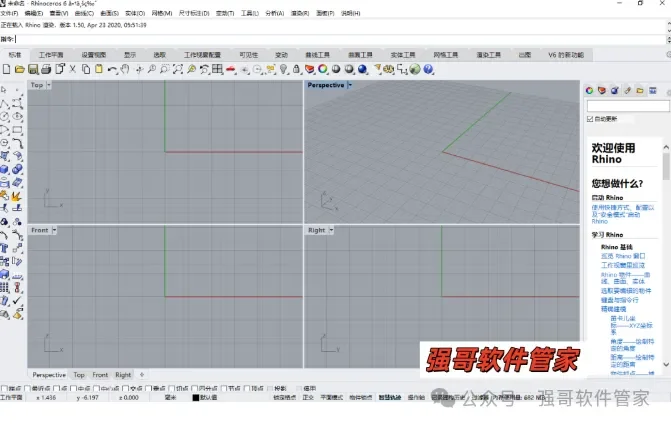
Task: Select the Pan hand tool
Action: pyautogui.click(x=125, y=69)
